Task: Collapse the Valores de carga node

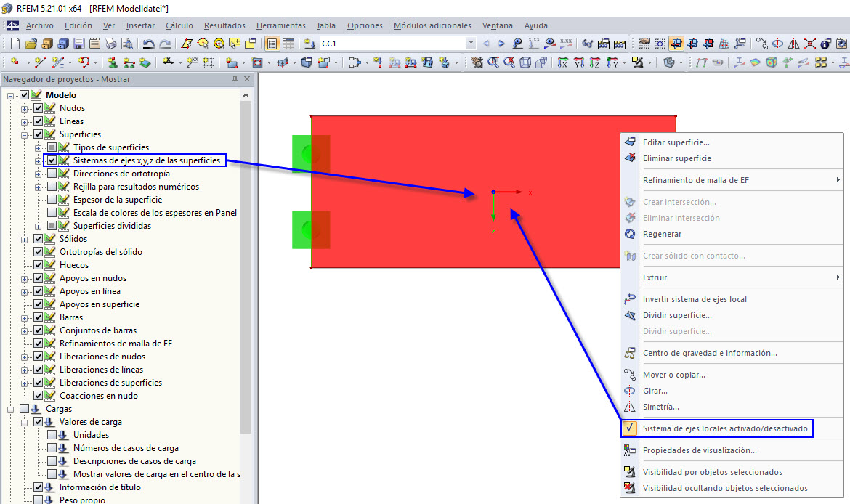Action: tap(25, 422)
